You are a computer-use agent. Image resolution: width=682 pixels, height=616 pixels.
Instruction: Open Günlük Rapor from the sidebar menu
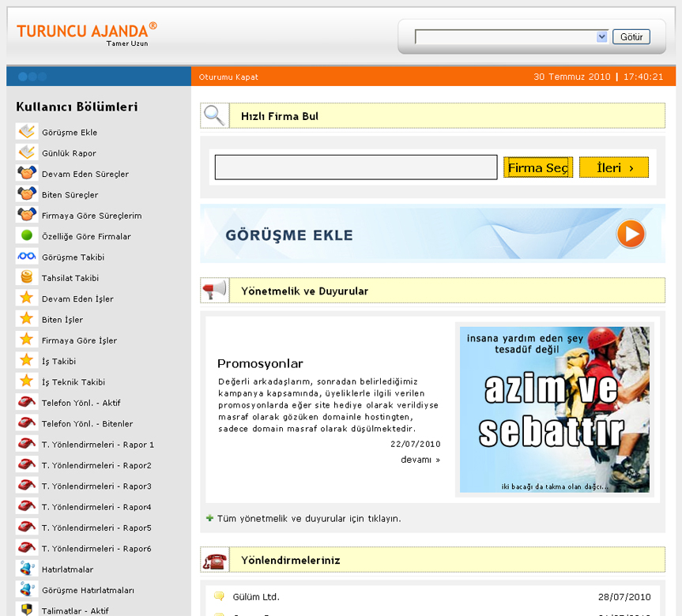point(69,153)
